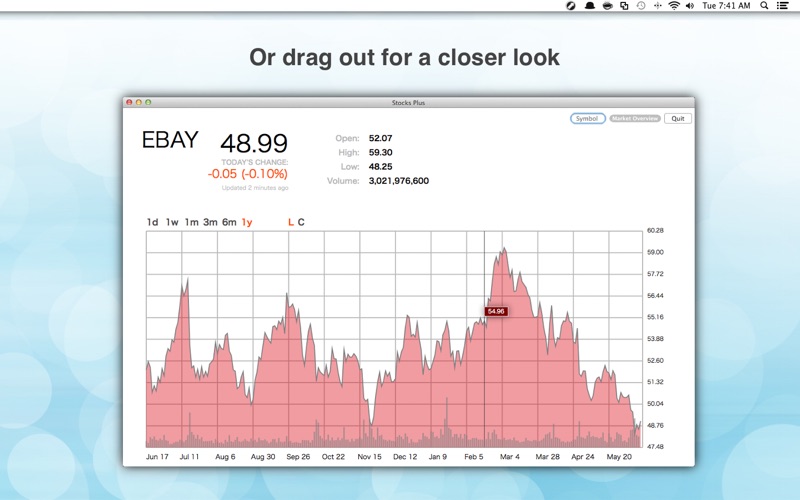Select the 6m chart range
The height and width of the screenshot is (500, 800).
click(229, 222)
